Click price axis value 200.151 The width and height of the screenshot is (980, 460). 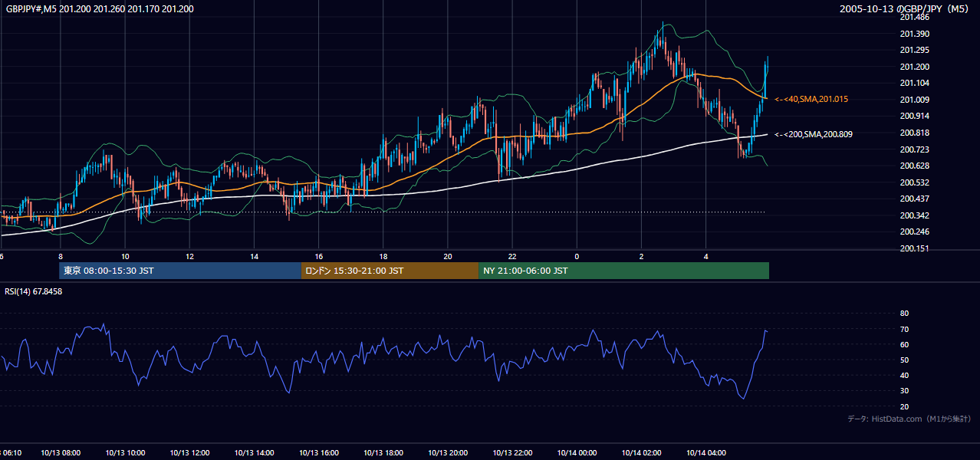[914, 248]
